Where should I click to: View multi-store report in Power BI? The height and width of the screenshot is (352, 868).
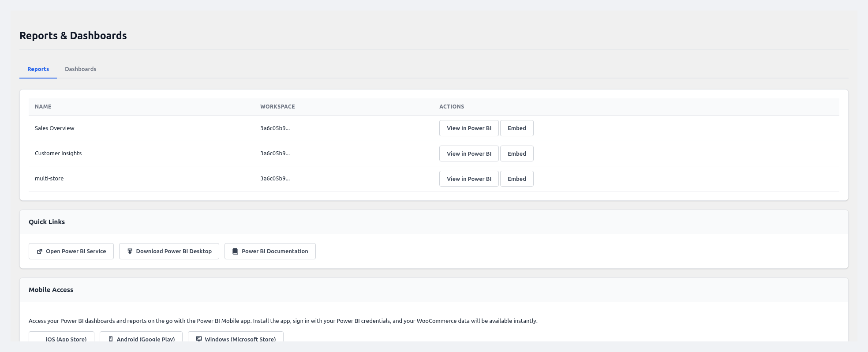[x=469, y=179]
